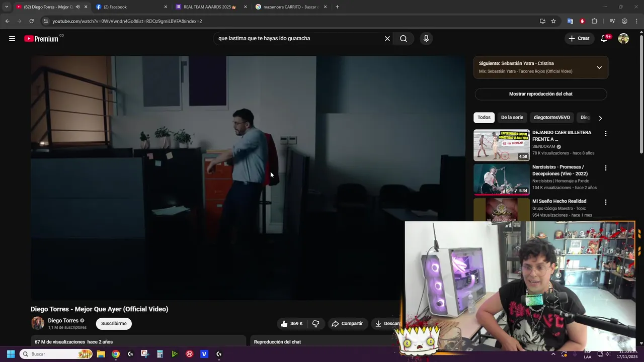Clear the YouTube search box text
This screenshot has width=644, height=362.
387,39
